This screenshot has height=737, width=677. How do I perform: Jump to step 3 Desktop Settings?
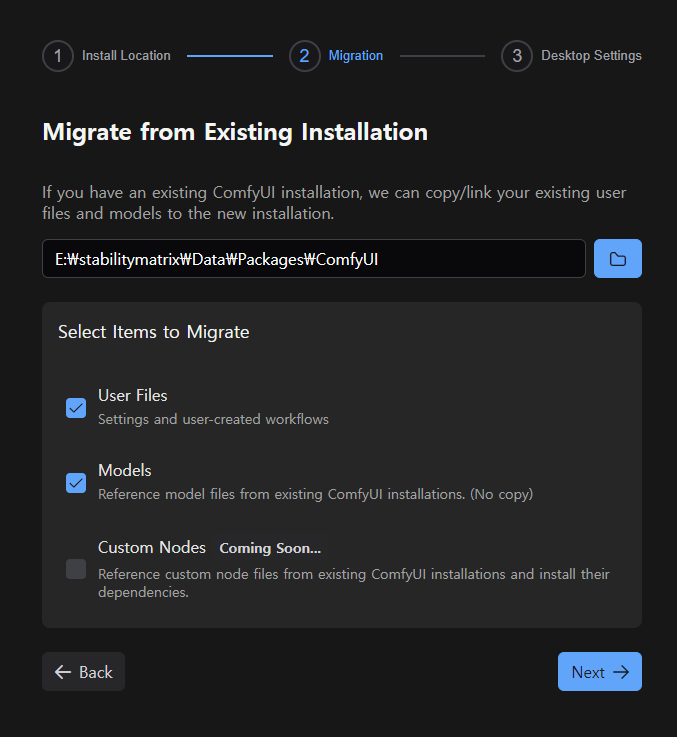571,56
